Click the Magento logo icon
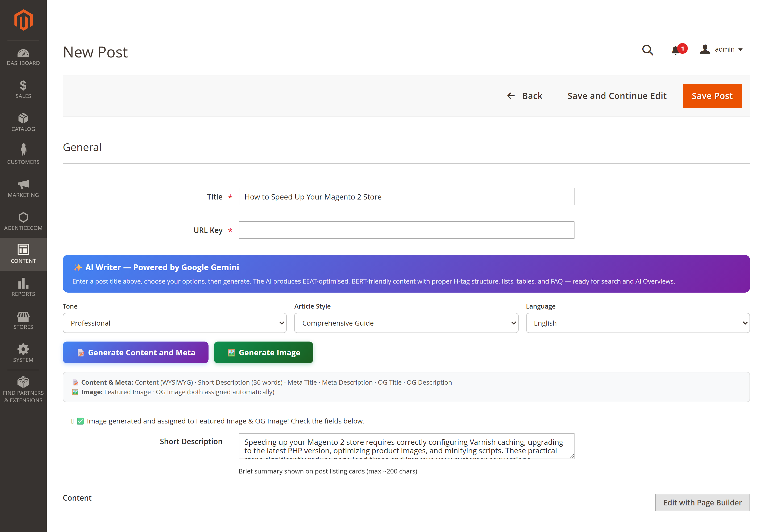 click(x=23, y=20)
